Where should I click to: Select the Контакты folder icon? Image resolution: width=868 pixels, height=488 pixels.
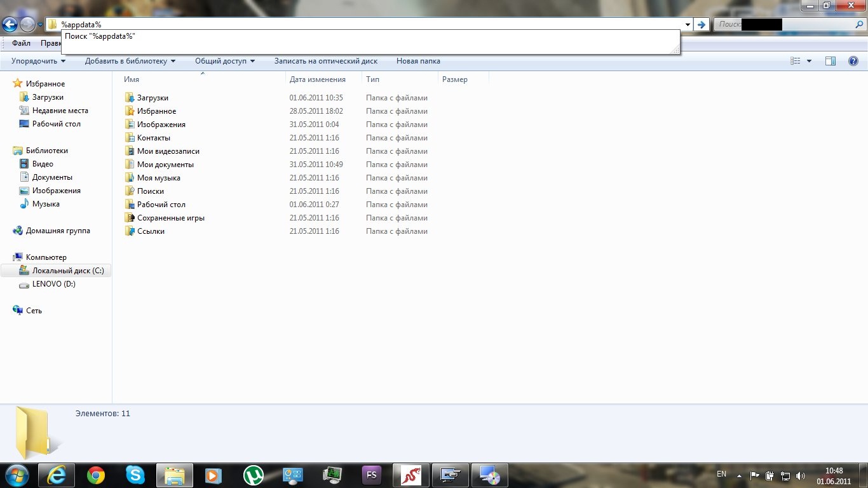[130, 138]
